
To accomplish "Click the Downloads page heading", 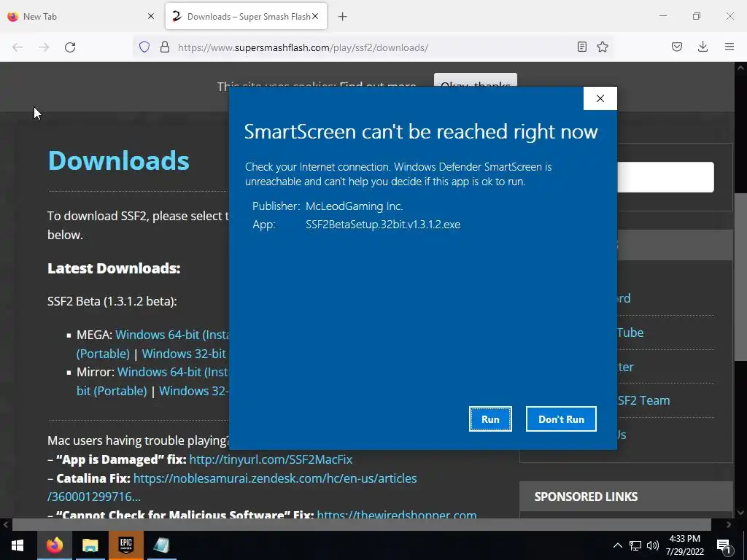I will pos(119,160).
